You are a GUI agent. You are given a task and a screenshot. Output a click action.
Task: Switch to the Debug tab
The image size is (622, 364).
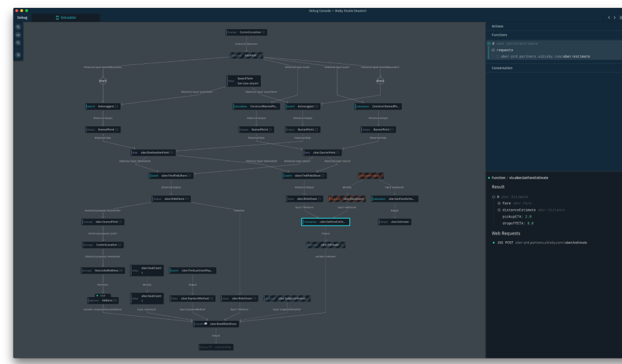(x=22, y=18)
